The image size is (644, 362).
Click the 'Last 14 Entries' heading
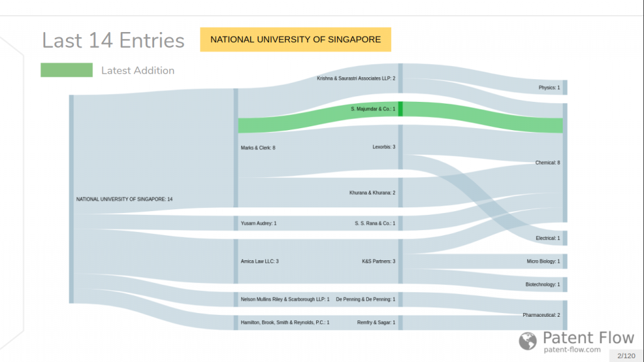pyautogui.click(x=113, y=41)
